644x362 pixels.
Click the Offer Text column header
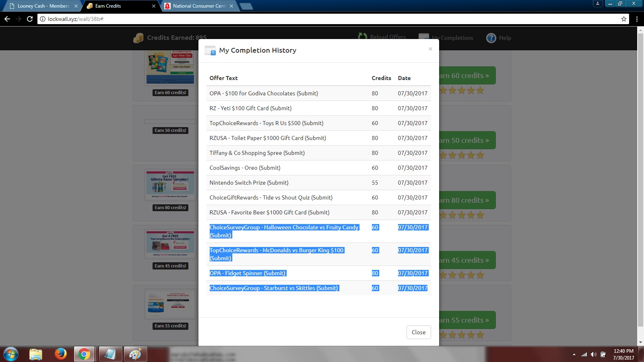(x=223, y=78)
